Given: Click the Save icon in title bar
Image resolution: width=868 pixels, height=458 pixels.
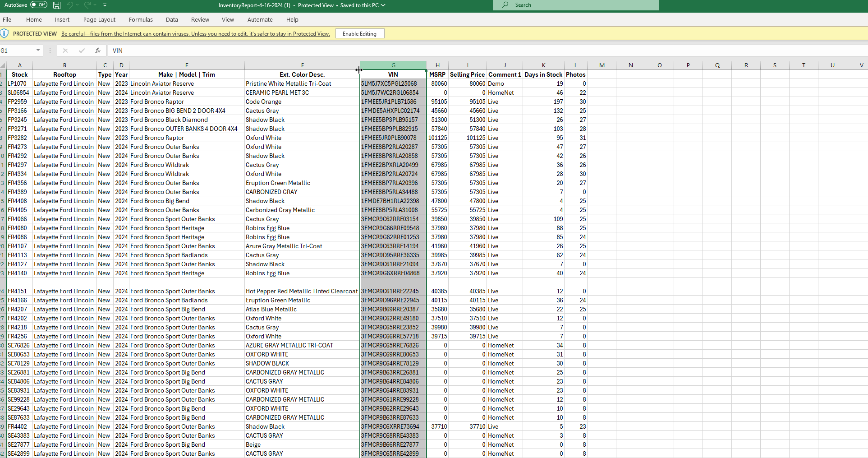Looking at the screenshot, I should [x=57, y=5].
